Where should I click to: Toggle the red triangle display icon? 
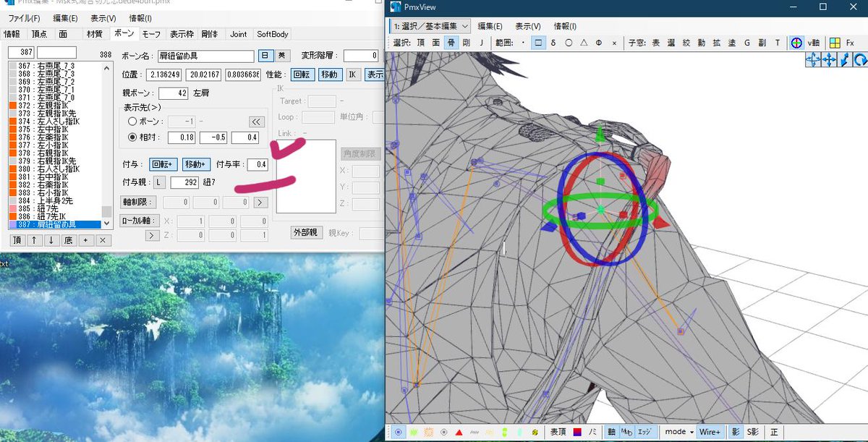pyautogui.click(x=459, y=433)
